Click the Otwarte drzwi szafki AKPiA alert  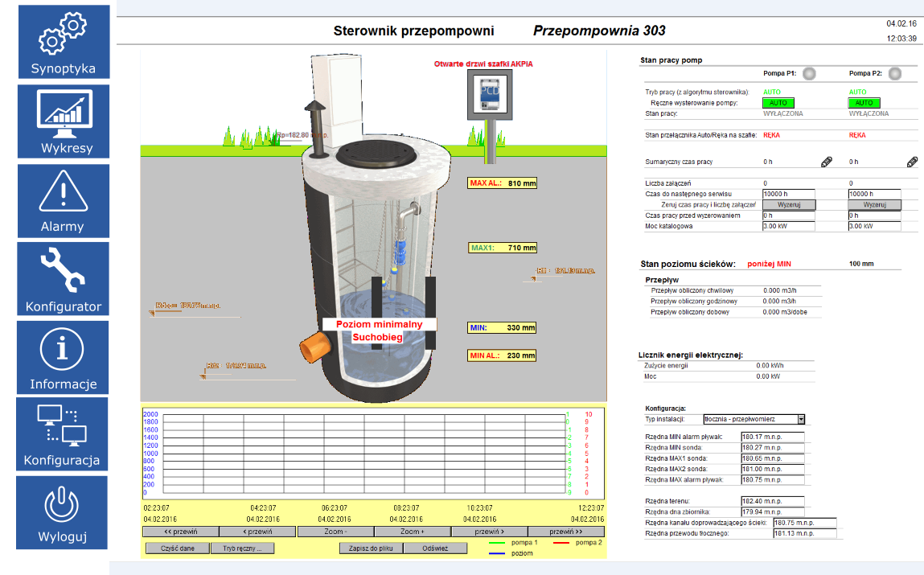(x=483, y=64)
